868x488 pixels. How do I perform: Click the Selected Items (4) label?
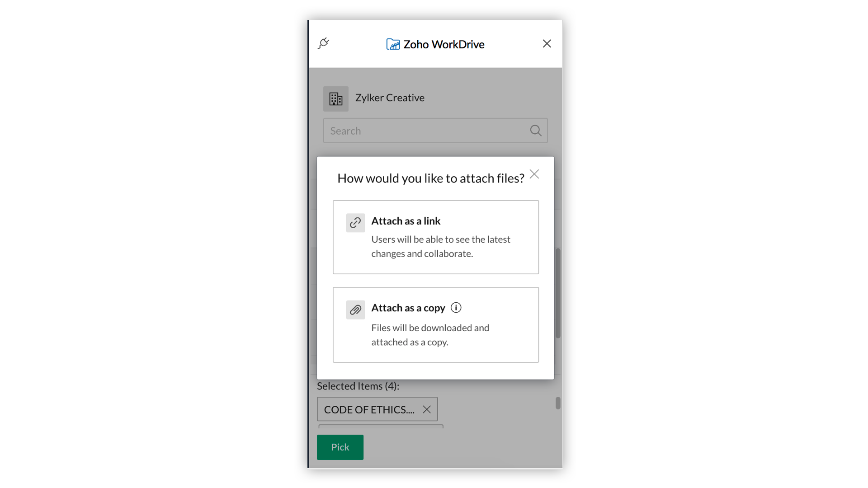click(x=358, y=386)
